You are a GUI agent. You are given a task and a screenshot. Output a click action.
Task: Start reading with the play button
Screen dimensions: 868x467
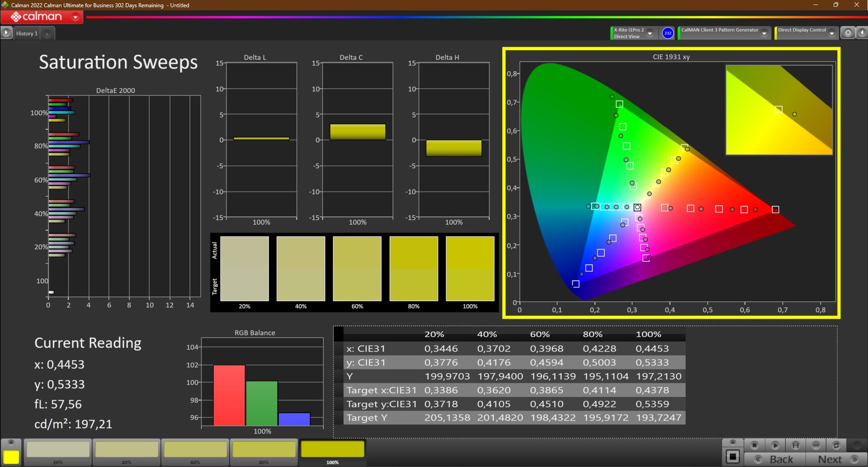pyautogui.click(x=775, y=445)
